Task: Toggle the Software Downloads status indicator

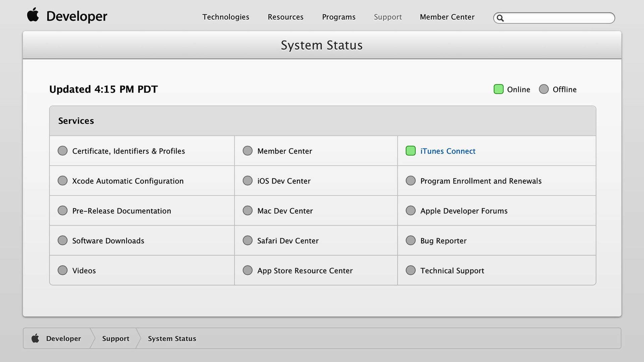Action: [62, 240]
